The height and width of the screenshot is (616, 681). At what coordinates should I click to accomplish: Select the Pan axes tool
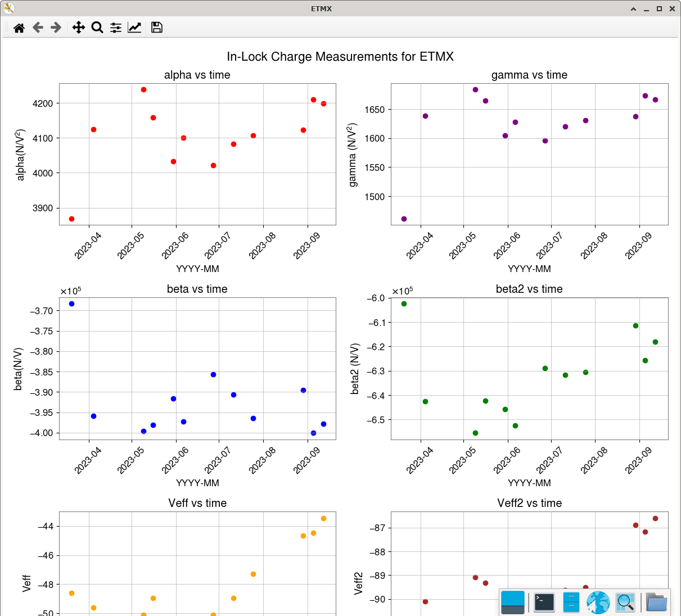click(79, 28)
